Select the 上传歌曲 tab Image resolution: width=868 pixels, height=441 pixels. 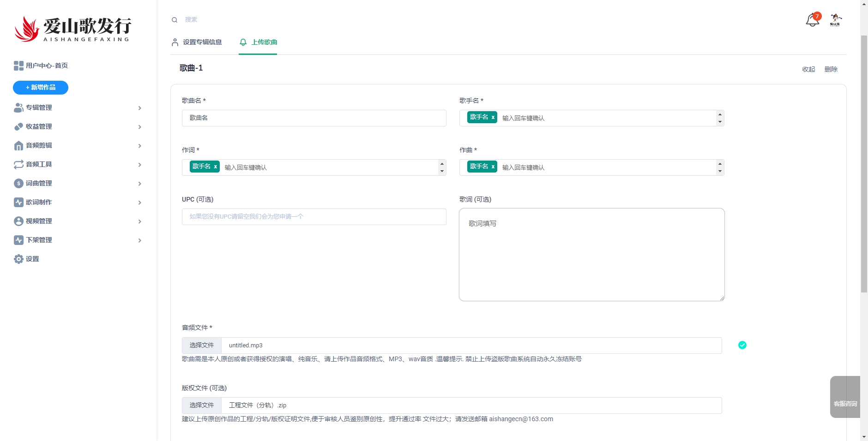click(259, 42)
